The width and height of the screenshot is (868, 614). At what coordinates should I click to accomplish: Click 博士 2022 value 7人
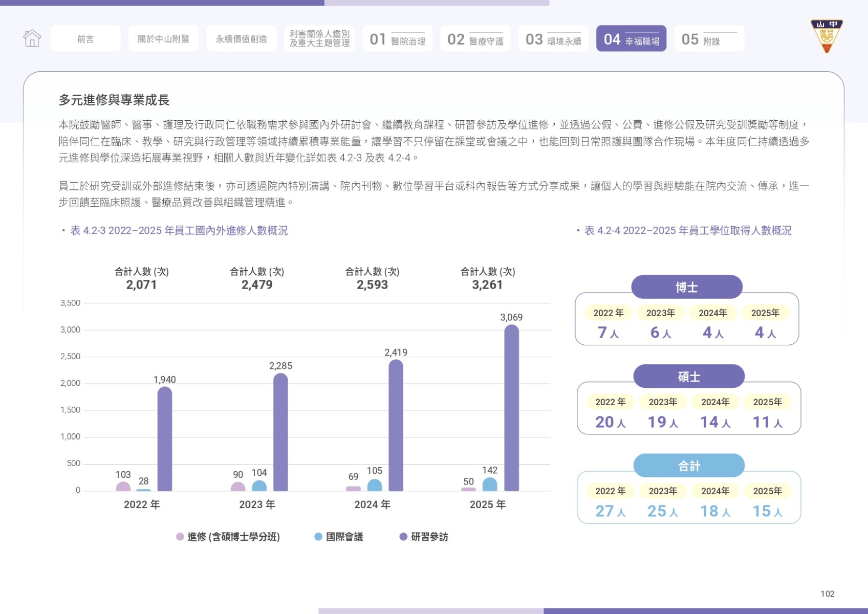pyautogui.click(x=609, y=333)
